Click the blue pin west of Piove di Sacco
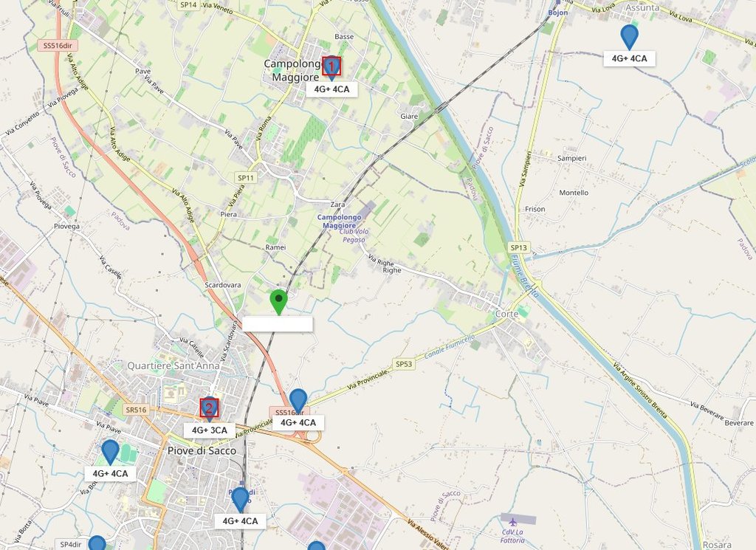The image size is (756, 550). (111, 452)
